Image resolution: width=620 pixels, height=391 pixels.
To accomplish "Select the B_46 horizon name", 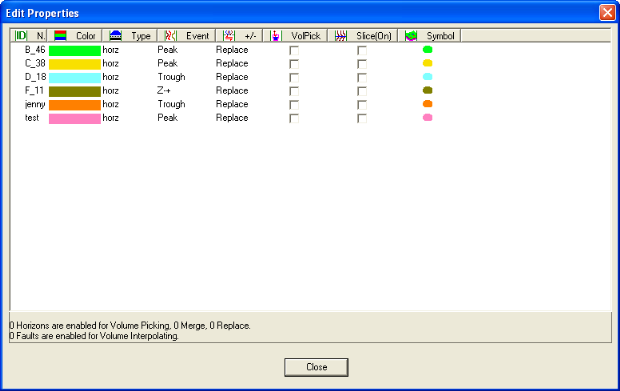I will point(35,50).
